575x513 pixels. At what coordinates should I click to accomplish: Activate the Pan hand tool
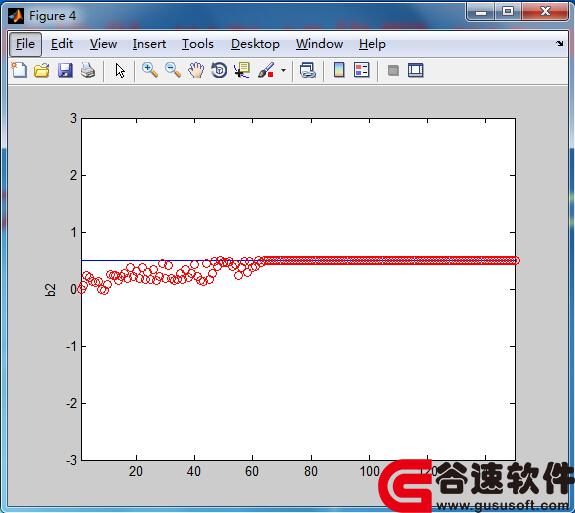(x=196, y=70)
